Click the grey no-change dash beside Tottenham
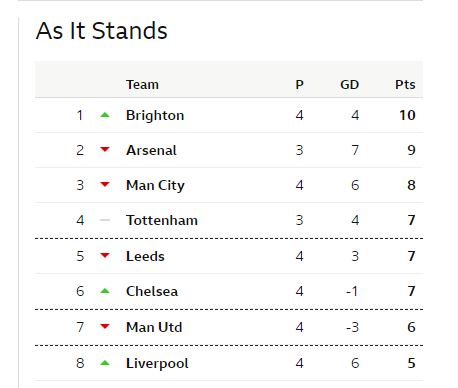The height and width of the screenshot is (388, 458). [105, 220]
